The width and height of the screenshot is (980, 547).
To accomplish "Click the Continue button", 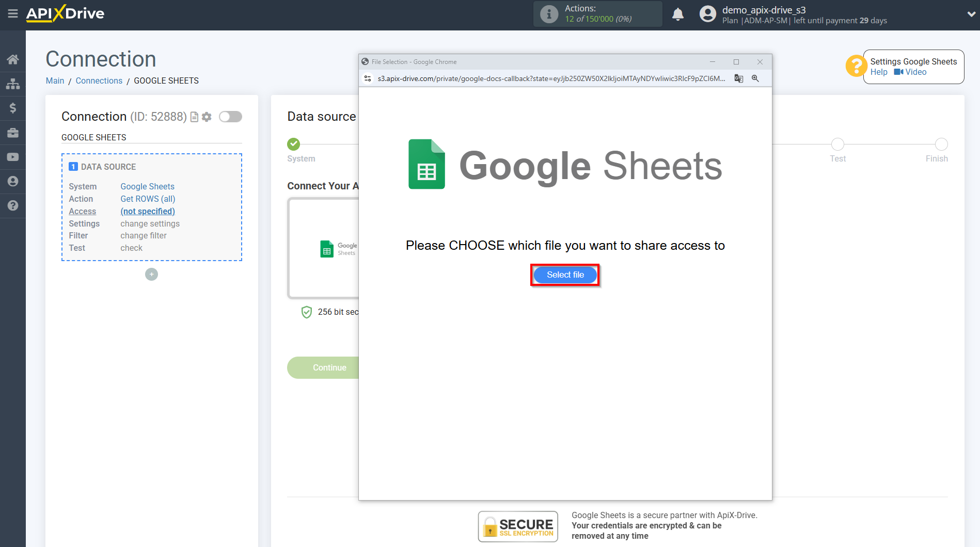I will pyautogui.click(x=329, y=367).
